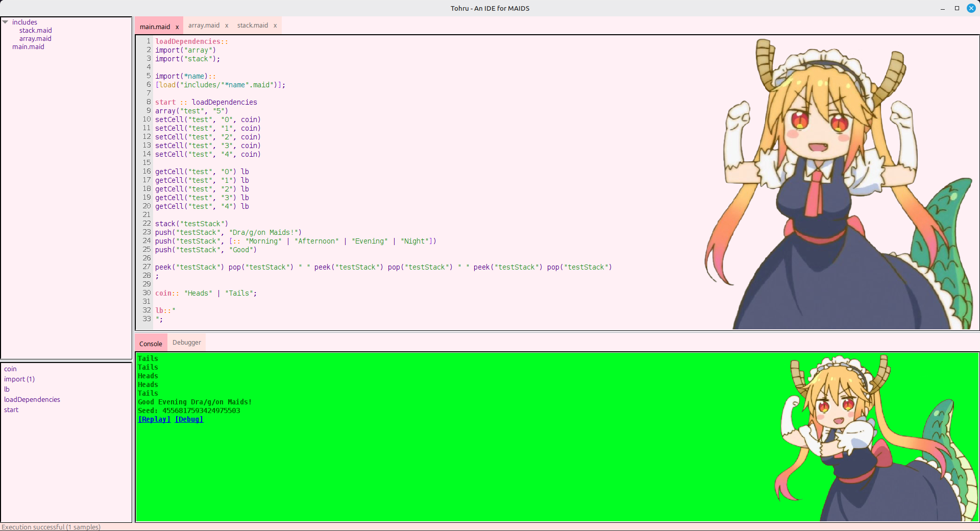
Task: Click the array("test", "5") code line
Action: [x=192, y=111]
